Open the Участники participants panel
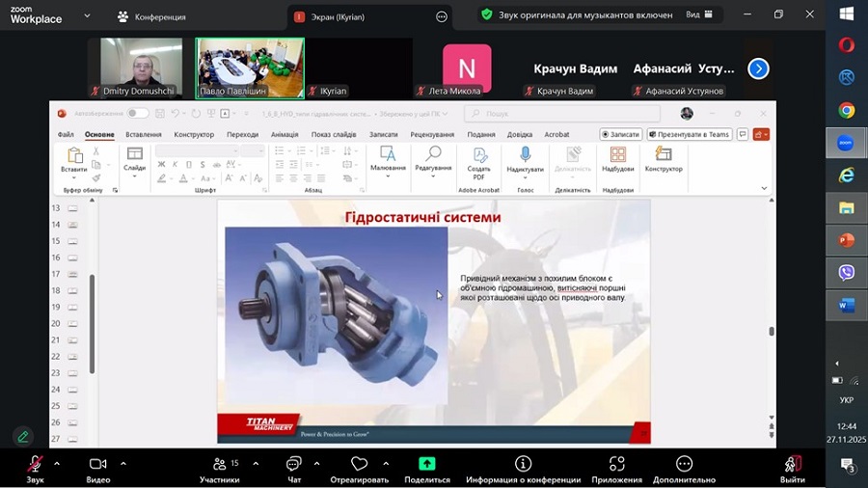The image size is (868, 488). pyautogui.click(x=219, y=465)
